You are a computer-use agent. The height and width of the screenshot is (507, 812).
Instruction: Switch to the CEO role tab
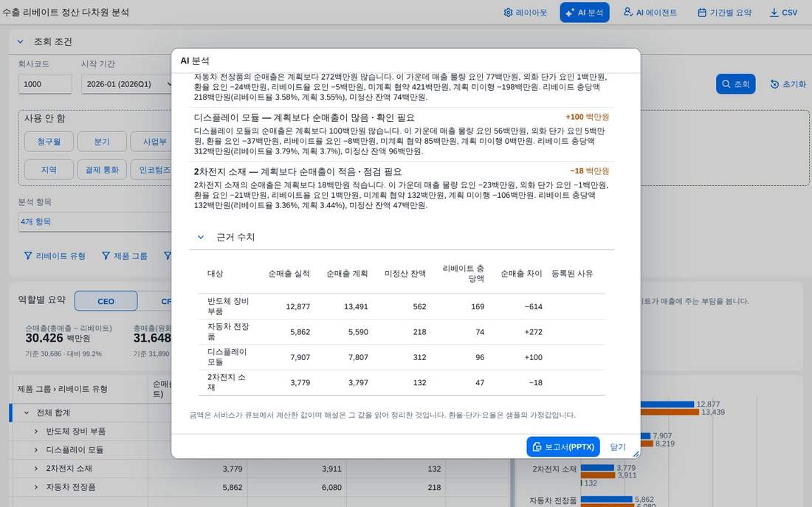tap(106, 301)
